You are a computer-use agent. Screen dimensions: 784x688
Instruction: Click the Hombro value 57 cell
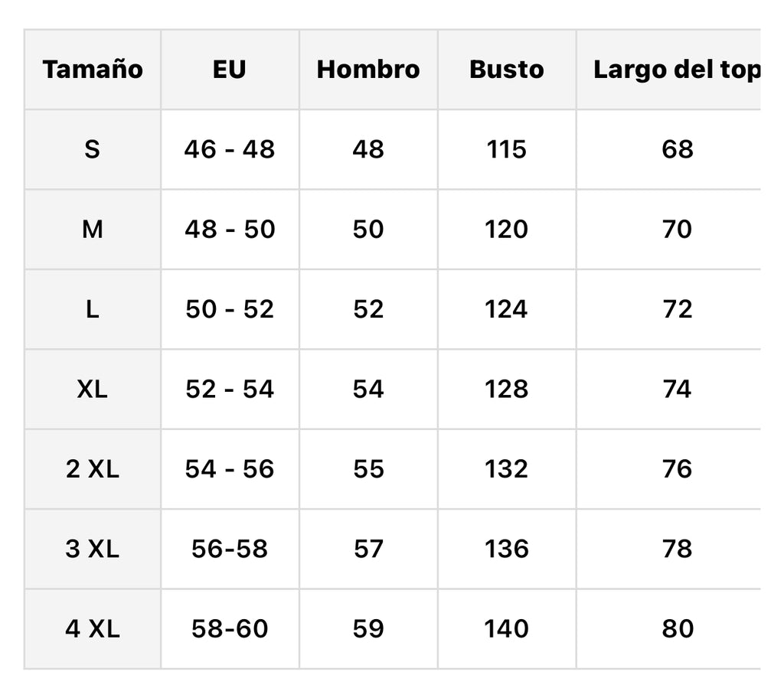coord(368,549)
